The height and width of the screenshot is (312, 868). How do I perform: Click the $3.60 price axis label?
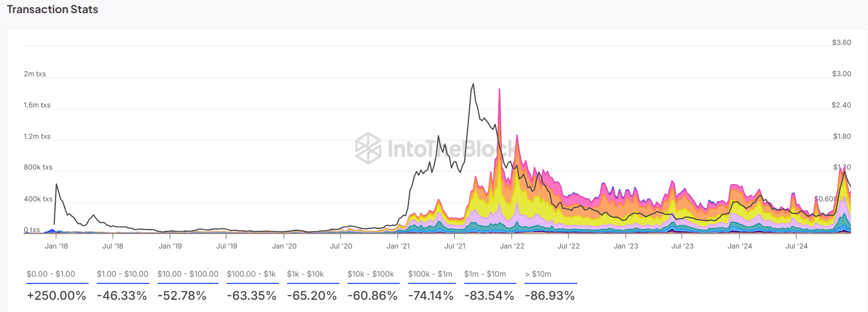tap(841, 42)
